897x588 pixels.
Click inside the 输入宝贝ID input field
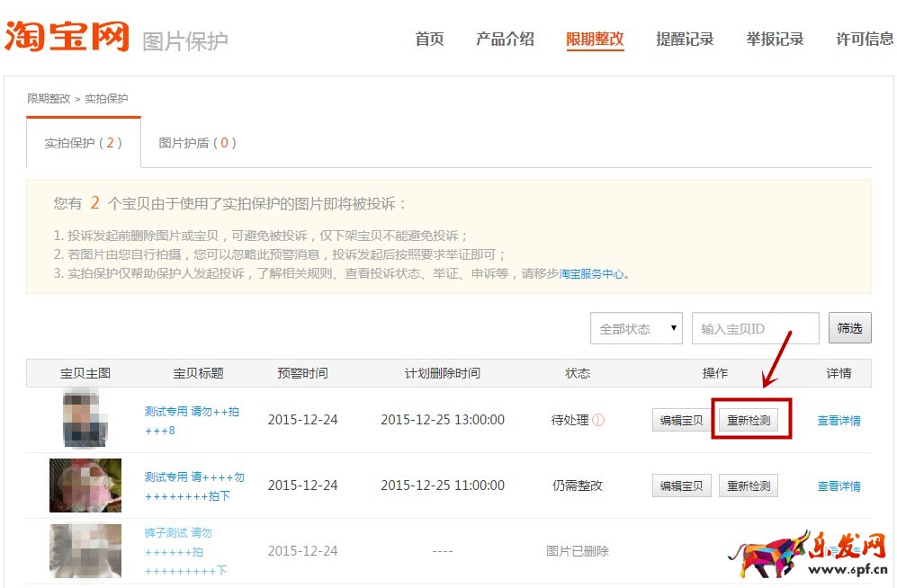click(754, 328)
